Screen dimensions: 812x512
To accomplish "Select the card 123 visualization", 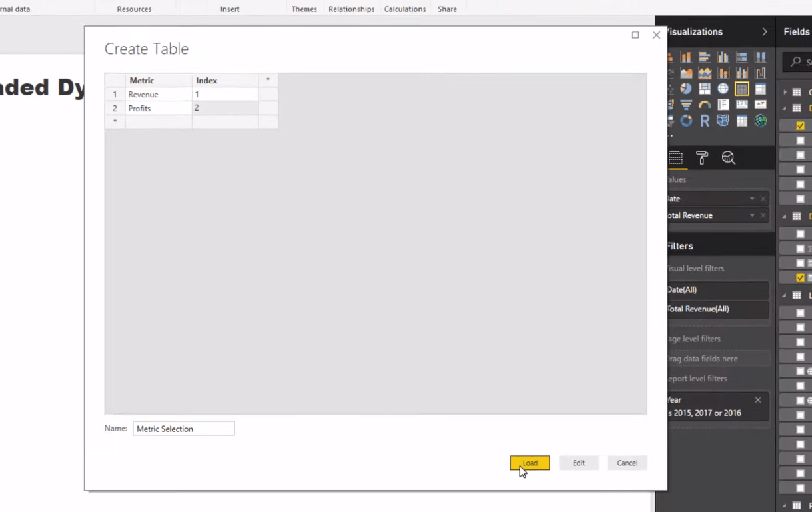I will pos(742,104).
